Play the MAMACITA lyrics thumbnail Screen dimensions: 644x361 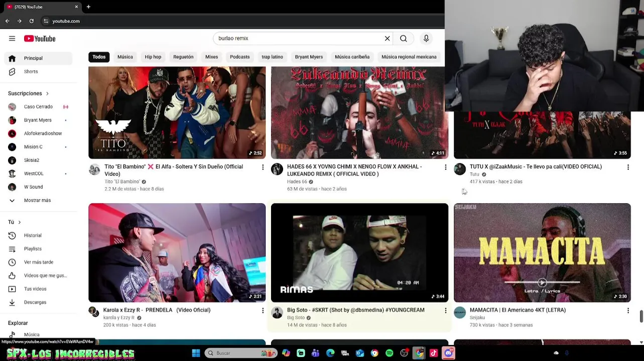pos(542,253)
